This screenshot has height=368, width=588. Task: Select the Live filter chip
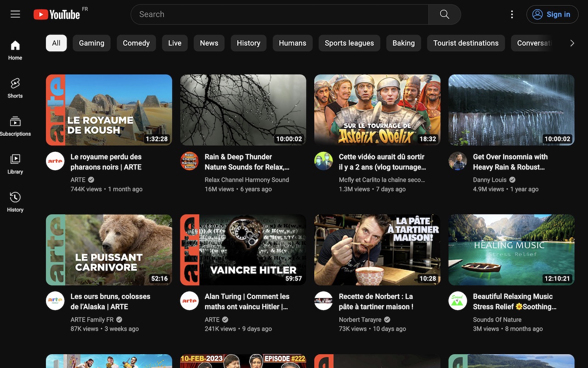click(x=175, y=43)
